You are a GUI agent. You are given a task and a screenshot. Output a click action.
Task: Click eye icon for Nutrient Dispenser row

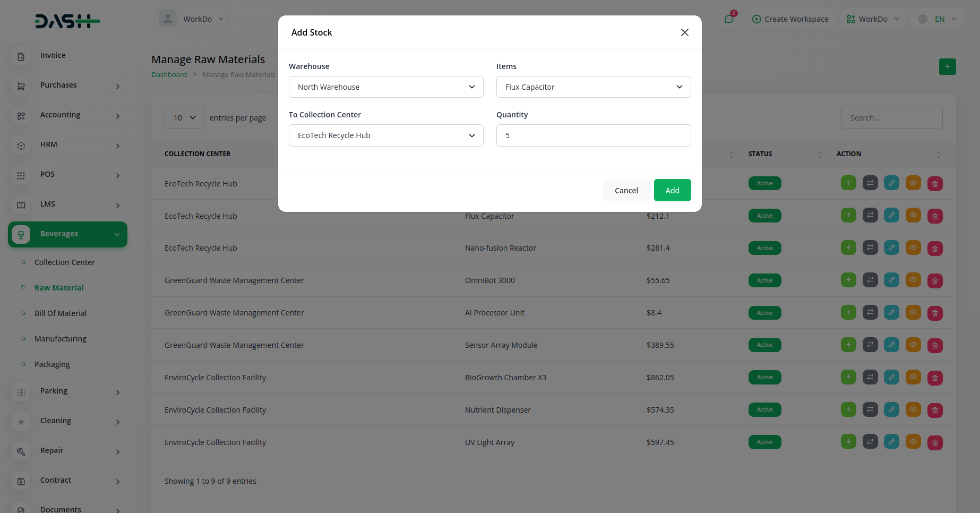(913, 409)
